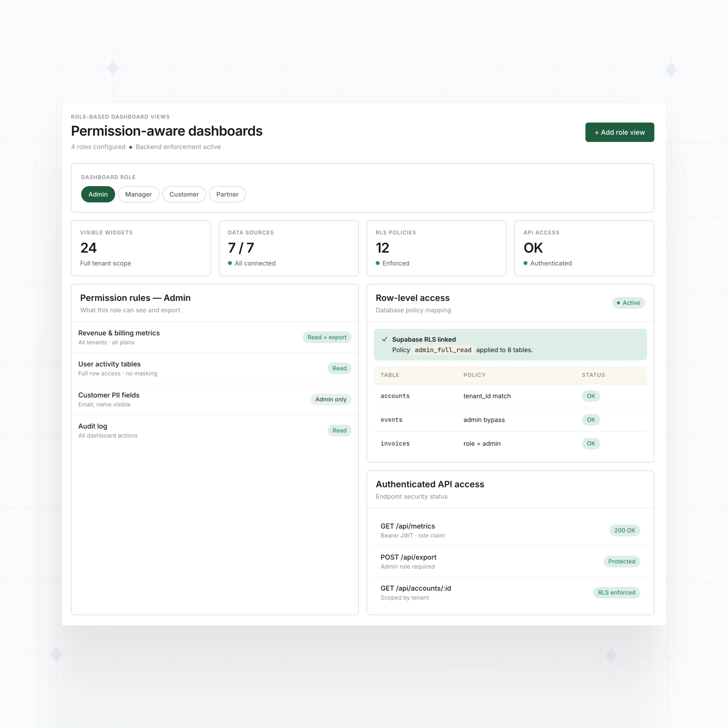Click the Authenticated API access heading

pyautogui.click(x=430, y=484)
